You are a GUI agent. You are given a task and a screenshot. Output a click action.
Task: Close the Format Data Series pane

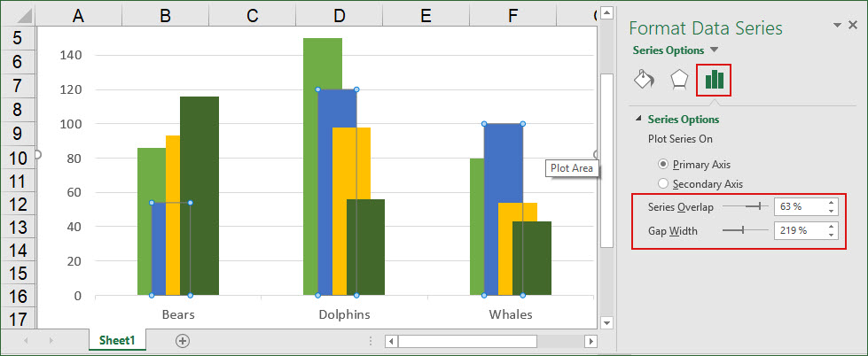(x=853, y=26)
